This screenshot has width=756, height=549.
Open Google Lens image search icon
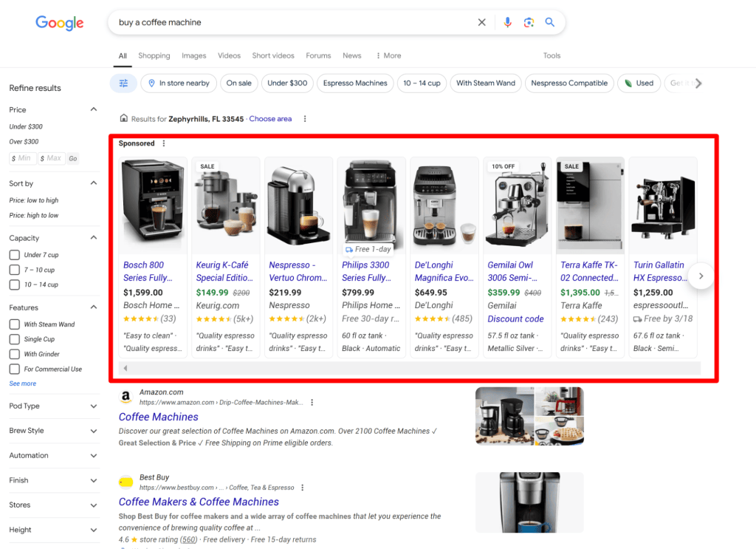[529, 22]
